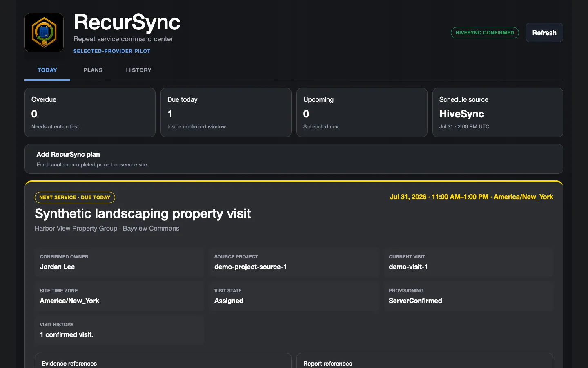This screenshot has width=588, height=368.
Task: Click the Refresh button
Action: 544,33
